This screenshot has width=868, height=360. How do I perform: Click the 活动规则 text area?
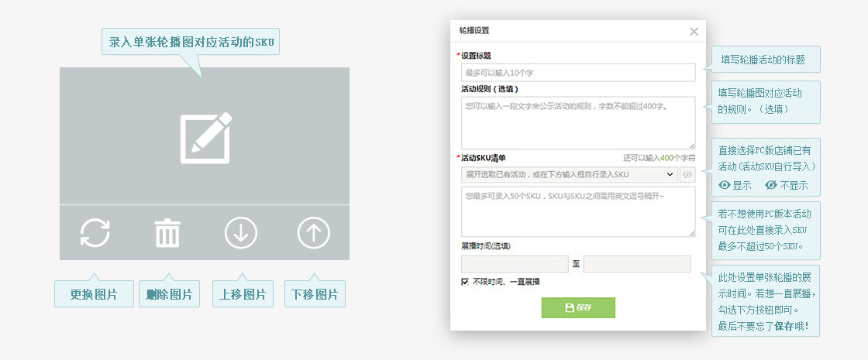pos(578,123)
